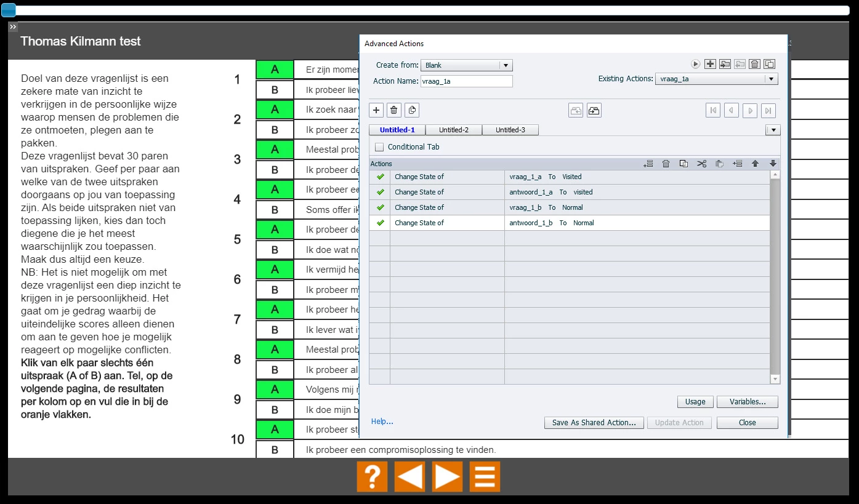Delete the current action using top-right trash icon

(x=754, y=64)
